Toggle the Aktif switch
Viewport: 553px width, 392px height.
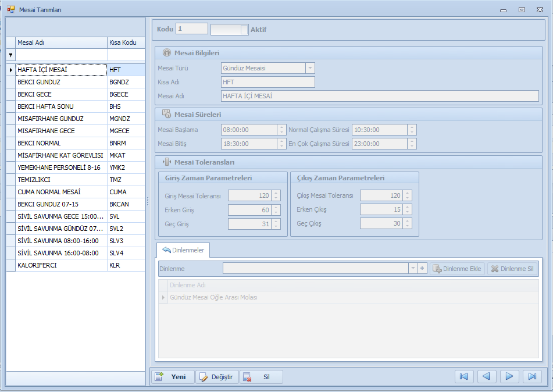point(229,30)
